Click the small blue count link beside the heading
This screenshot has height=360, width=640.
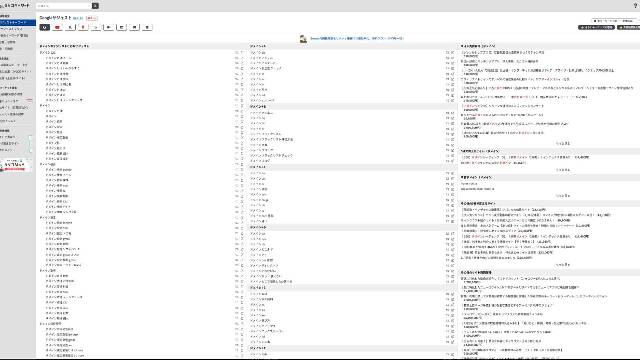pos(78,18)
